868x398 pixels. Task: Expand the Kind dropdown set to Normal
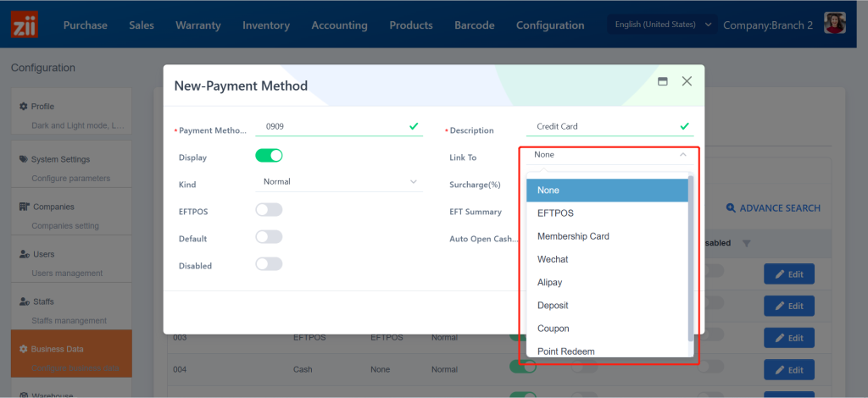[x=339, y=182]
